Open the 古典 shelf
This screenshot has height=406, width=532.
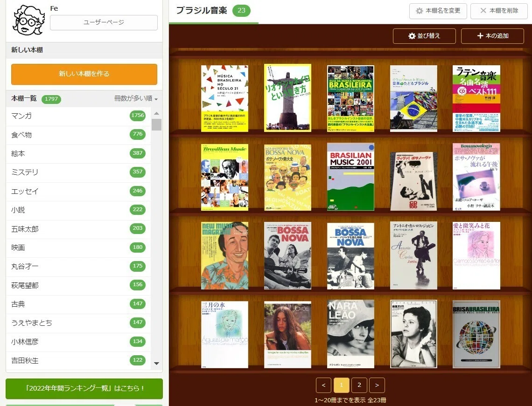(78, 304)
